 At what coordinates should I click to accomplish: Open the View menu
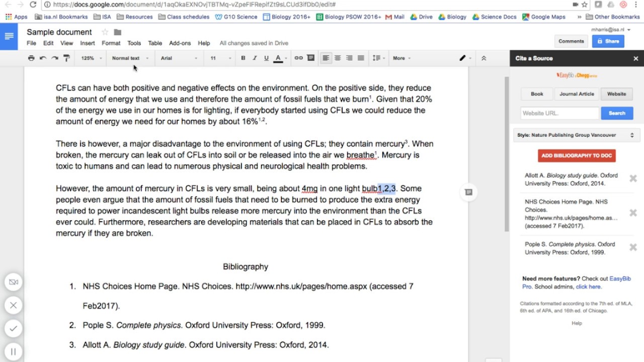click(x=67, y=43)
